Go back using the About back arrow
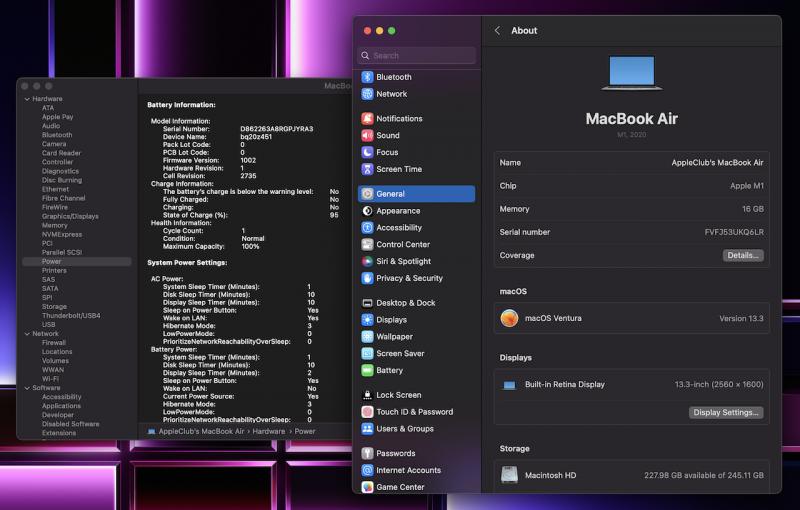The width and height of the screenshot is (800, 510). tap(497, 31)
